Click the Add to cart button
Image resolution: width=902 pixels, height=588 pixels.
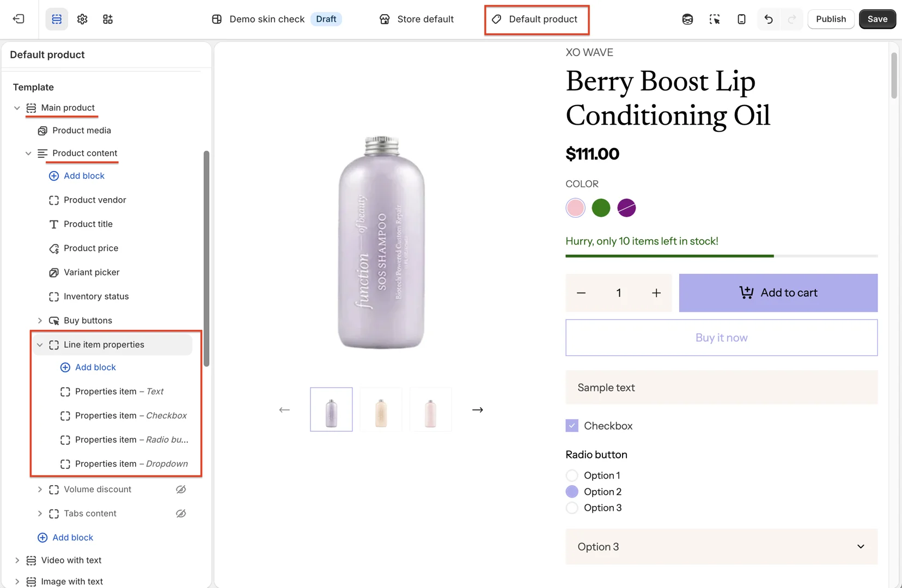[778, 293]
